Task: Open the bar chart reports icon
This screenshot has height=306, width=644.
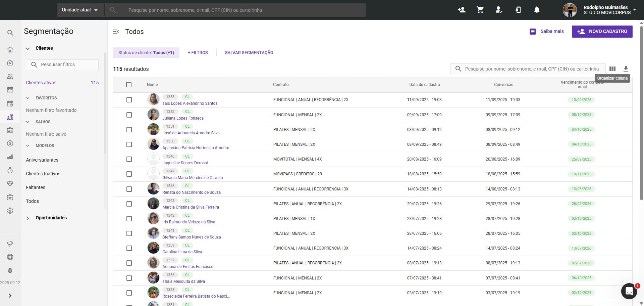Action: [x=10, y=157]
